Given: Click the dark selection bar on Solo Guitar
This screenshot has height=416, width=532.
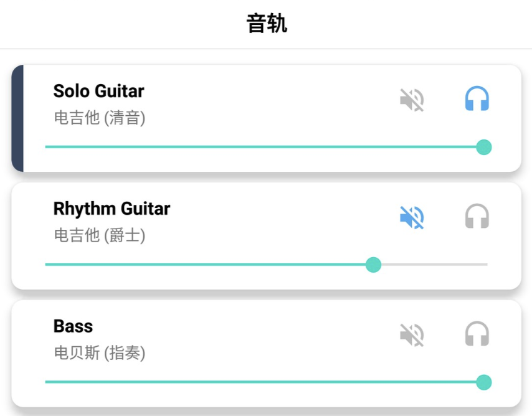Looking at the screenshot, I should tap(17, 118).
